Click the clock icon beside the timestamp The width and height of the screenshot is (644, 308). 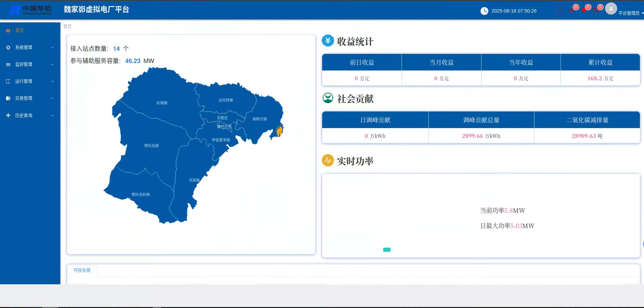[x=484, y=11]
